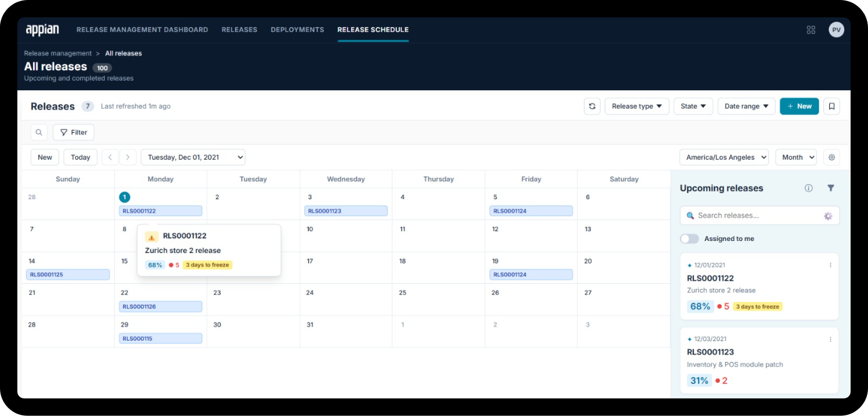The width and height of the screenshot is (868, 417).
Task: Switch to the Releases tab
Action: [x=240, y=30]
